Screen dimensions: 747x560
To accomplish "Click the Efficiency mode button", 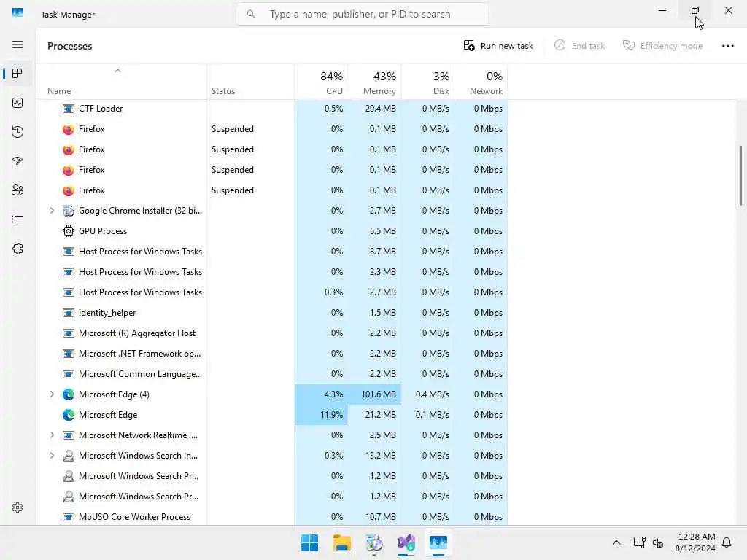I will [x=662, y=46].
